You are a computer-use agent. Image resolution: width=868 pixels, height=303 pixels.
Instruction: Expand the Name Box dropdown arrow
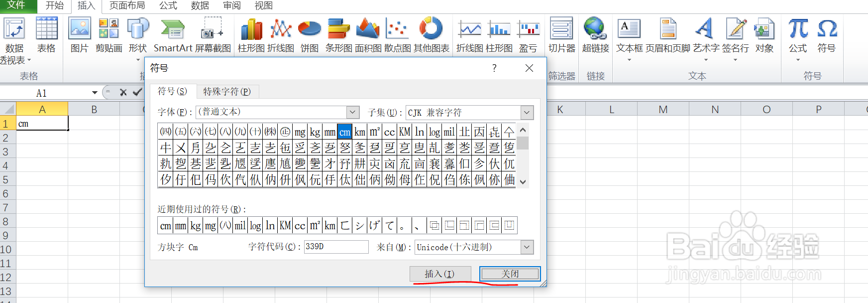(95, 93)
